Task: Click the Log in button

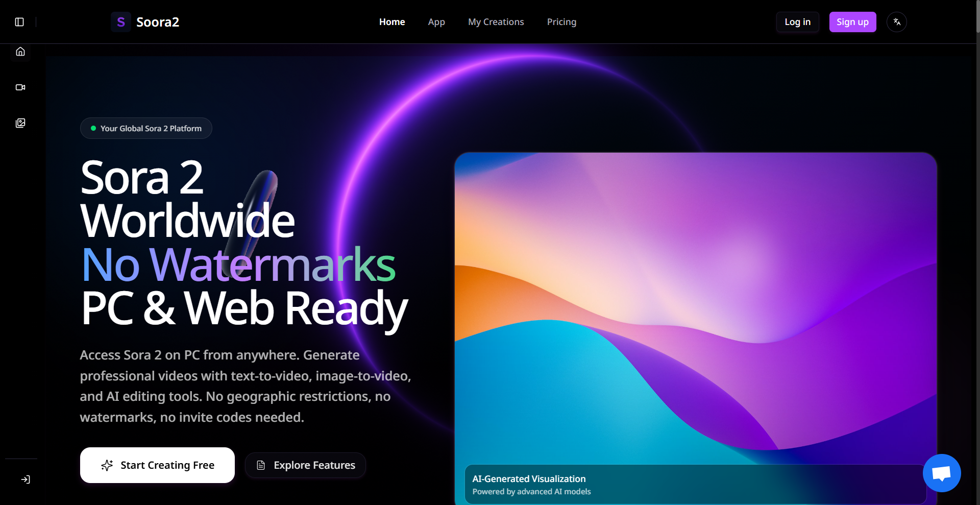Action: [x=797, y=22]
